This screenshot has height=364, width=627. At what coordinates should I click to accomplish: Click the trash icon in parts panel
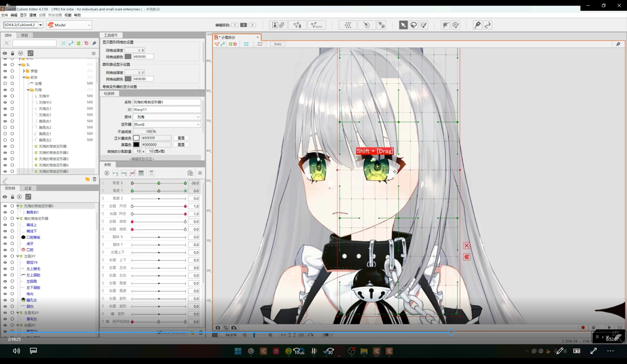(94, 179)
